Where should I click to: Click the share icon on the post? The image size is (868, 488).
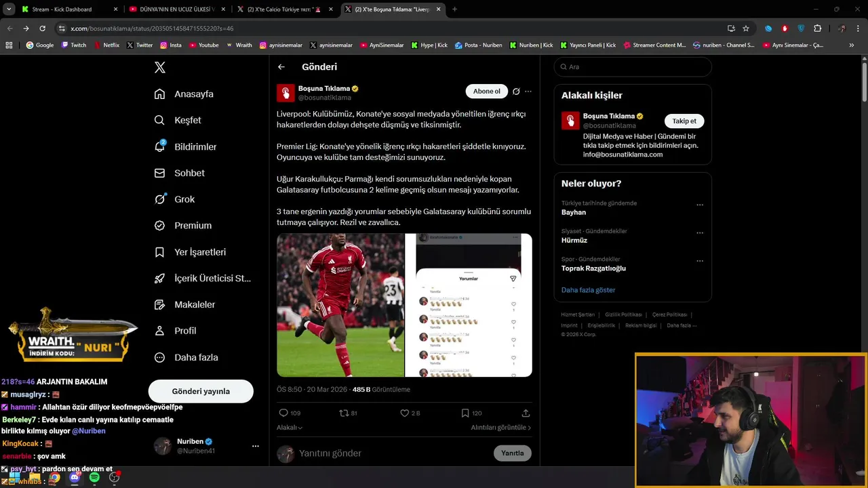(x=526, y=413)
